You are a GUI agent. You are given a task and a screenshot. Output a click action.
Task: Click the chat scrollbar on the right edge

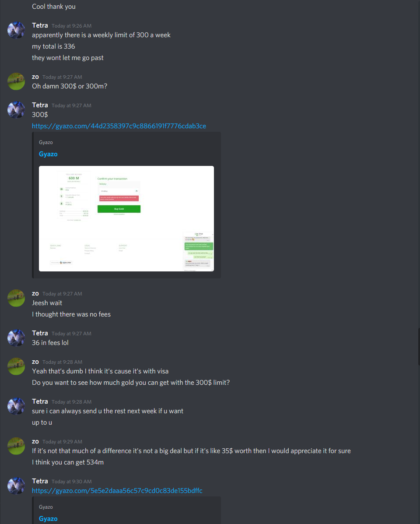coord(419,346)
